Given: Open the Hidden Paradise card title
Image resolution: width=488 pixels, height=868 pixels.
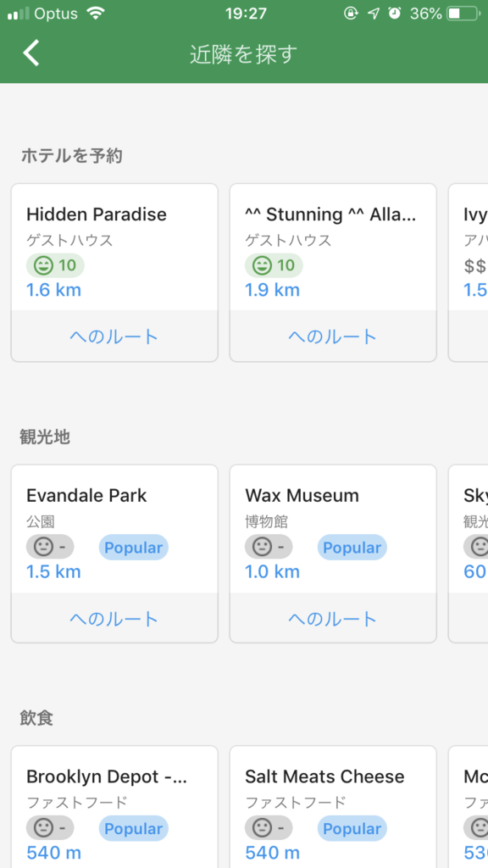Looking at the screenshot, I should pyautogui.click(x=97, y=214).
